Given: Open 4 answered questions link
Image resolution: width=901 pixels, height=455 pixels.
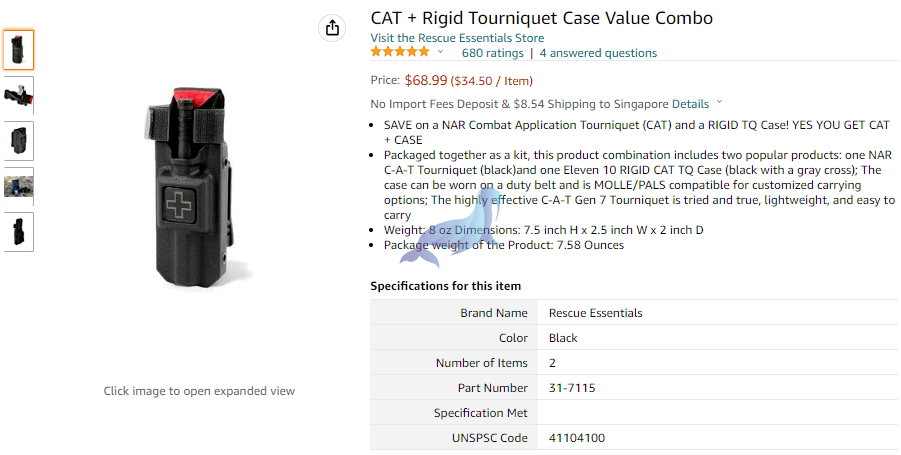Looking at the screenshot, I should [x=598, y=53].
